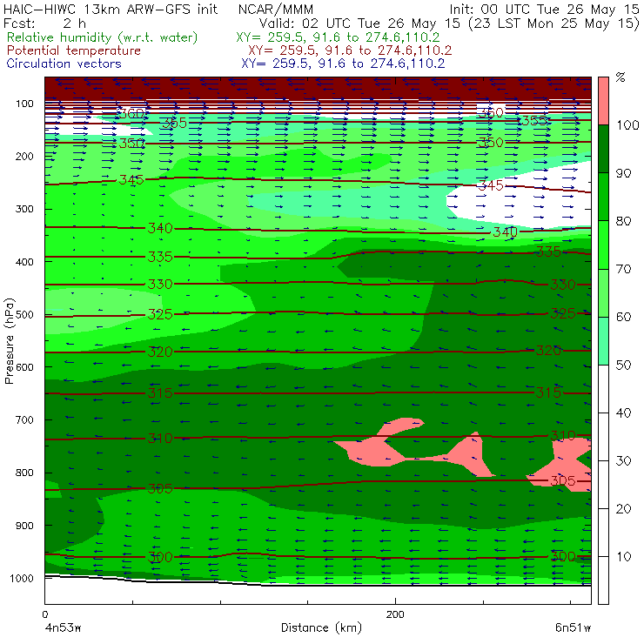Click the green 'Relative humidity (w.r.t. water)' legend

(x=102, y=37)
